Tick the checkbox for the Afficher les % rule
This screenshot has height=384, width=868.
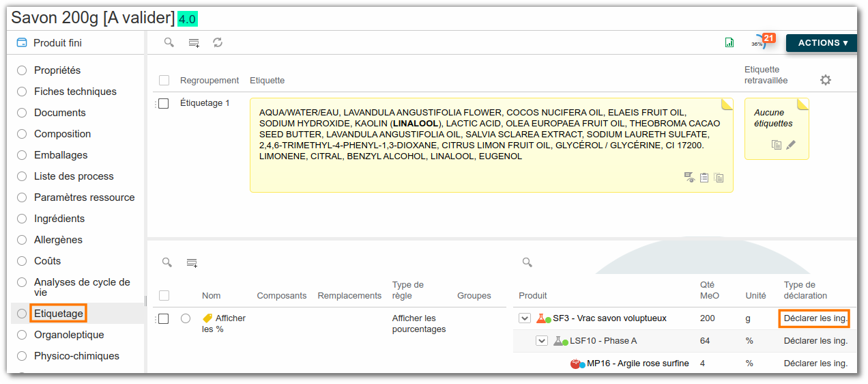tap(163, 319)
